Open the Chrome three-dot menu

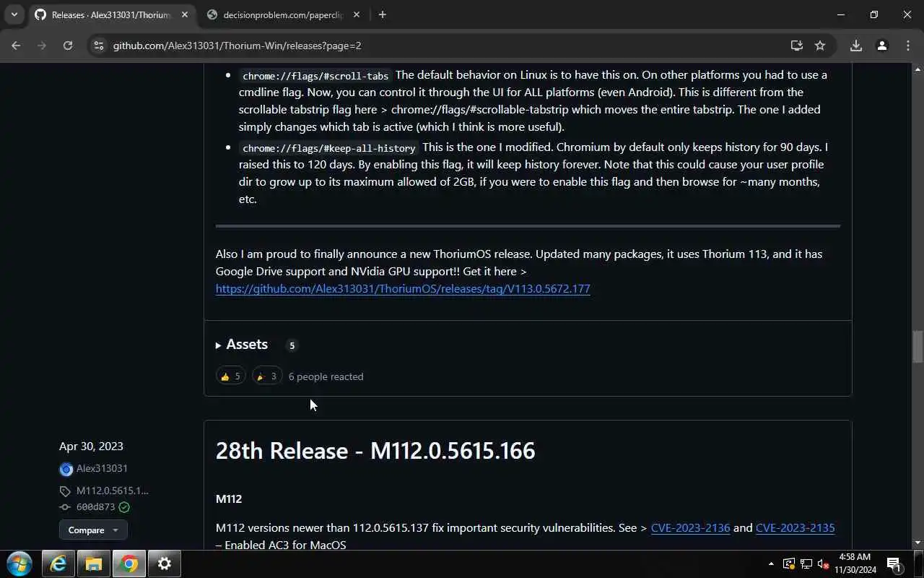pyautogui.click(x=908, y=46)
